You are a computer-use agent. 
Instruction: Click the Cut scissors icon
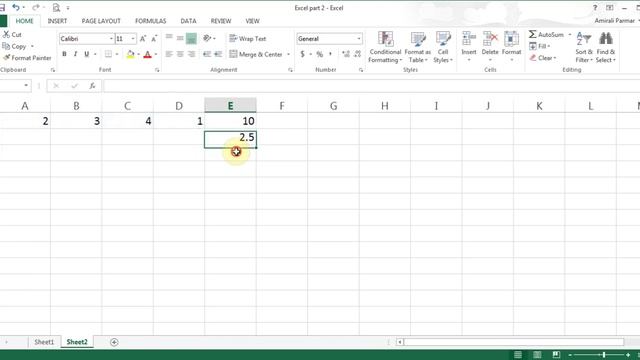click(x=6, y=35)
